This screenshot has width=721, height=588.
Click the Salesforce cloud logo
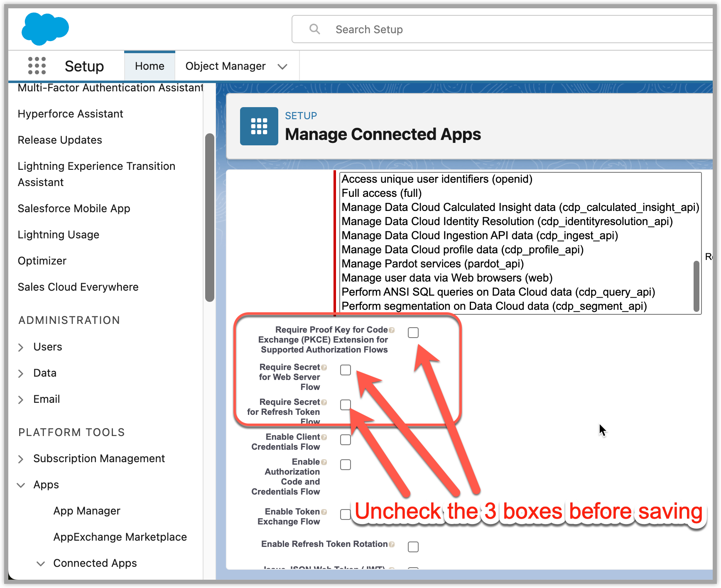click(x=45, y=28)
